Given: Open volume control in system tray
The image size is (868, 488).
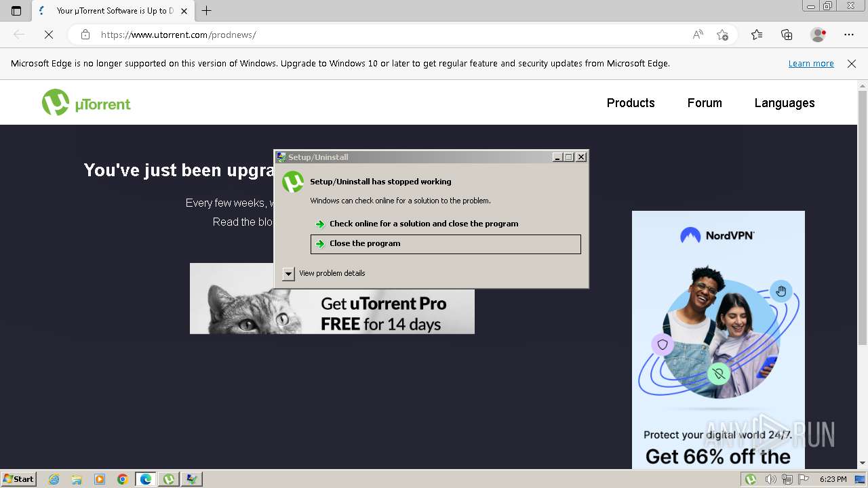Looking at the screenshot, I should (771, 479).
